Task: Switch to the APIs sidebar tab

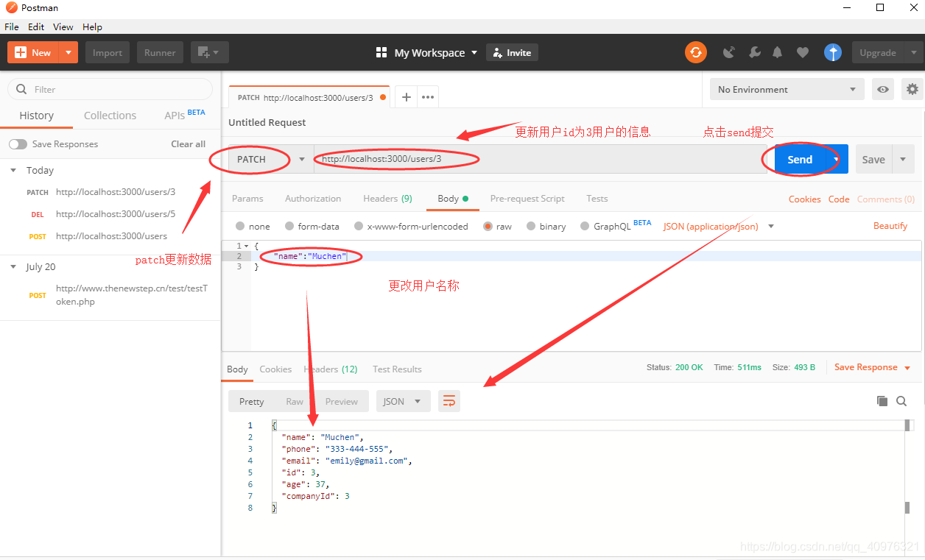Action: [x=185, y=116]
